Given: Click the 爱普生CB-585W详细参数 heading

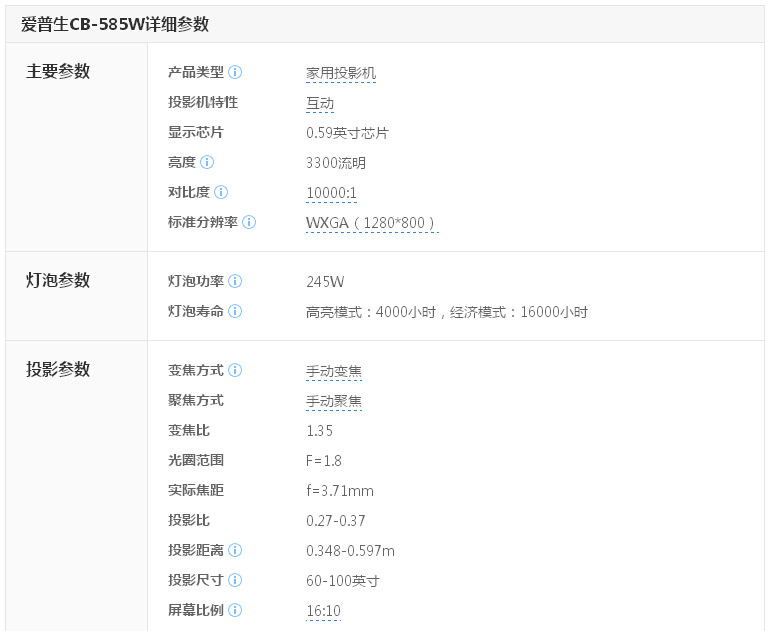Looking at the screenshot, I should [x=115, y=24].
